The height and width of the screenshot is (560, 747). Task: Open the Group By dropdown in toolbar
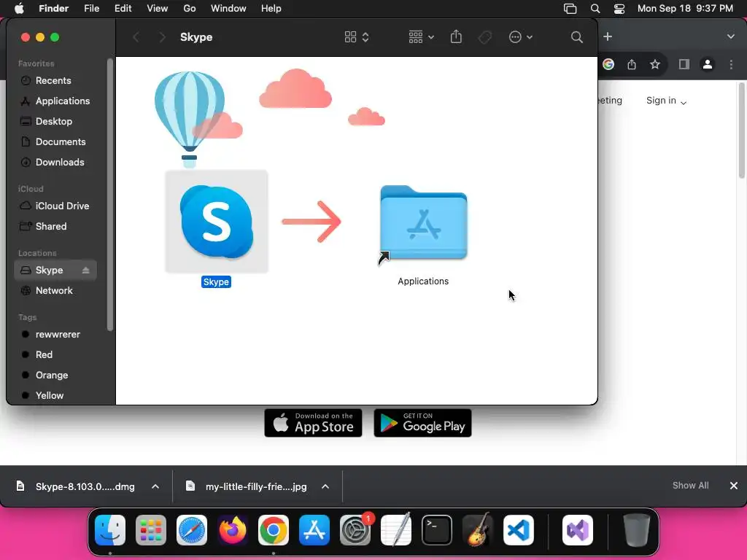coord(421,37)
